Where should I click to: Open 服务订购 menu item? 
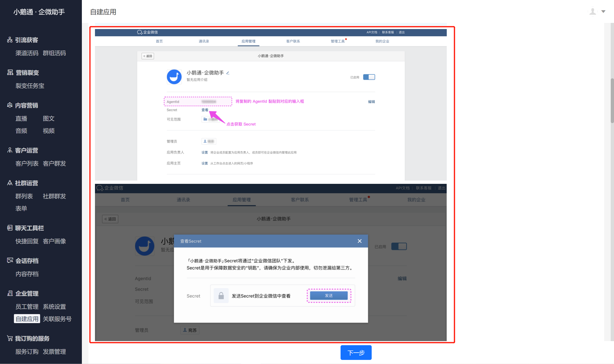[27, 352]
